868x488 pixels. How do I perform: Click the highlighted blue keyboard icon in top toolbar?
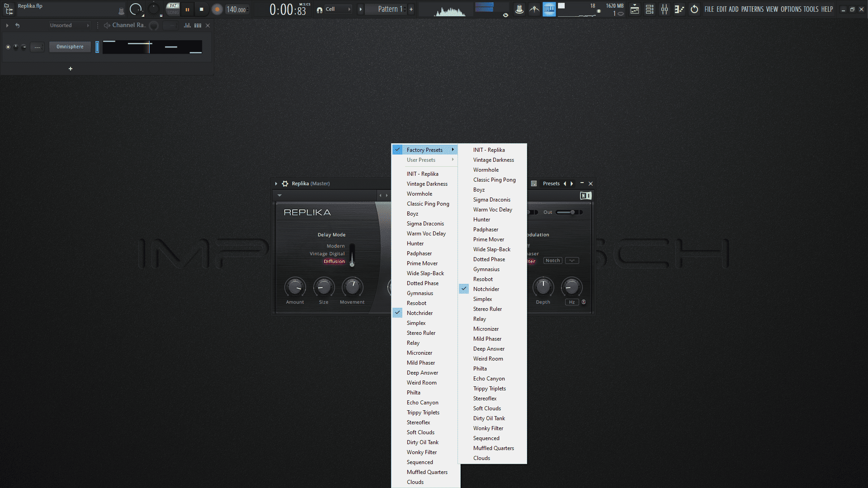[x=549, y=9]
